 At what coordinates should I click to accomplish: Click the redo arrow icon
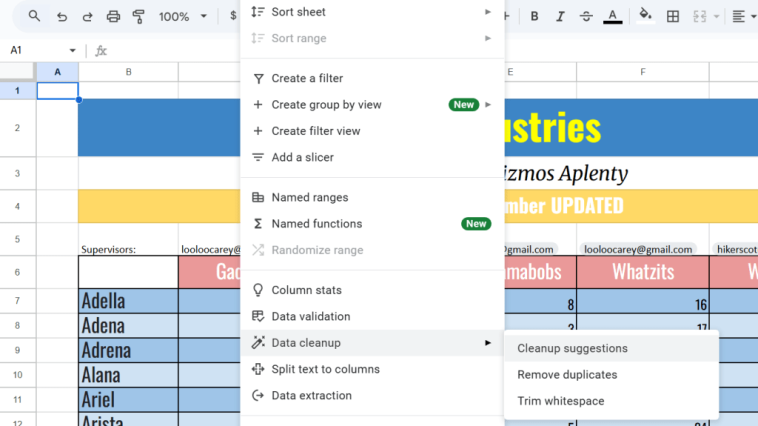[x=87, y=16]
